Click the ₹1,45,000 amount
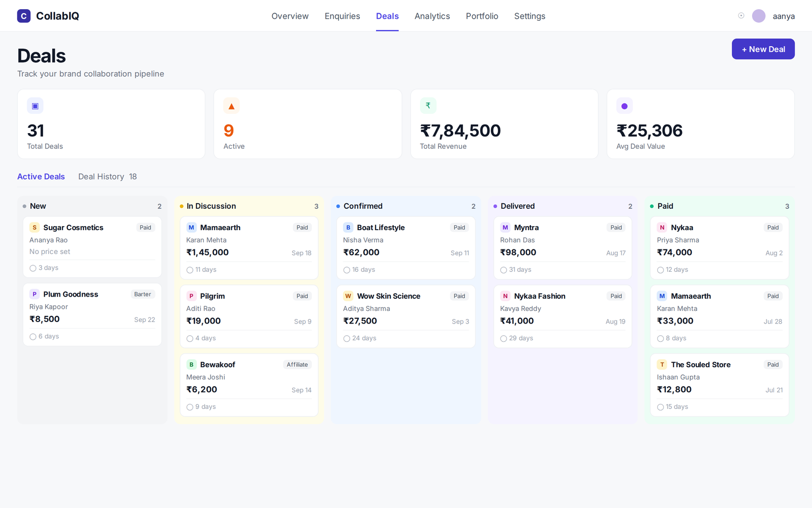The image size is (812, 508). (x=208, y=252)
